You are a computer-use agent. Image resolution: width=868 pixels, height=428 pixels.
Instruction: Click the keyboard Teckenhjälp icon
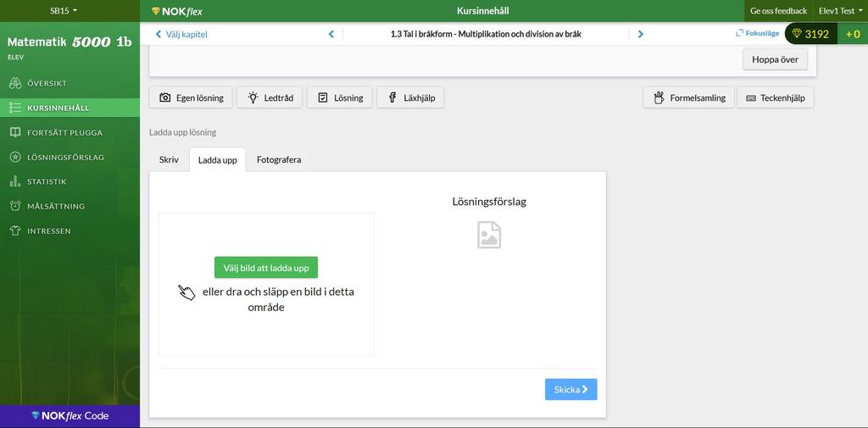[x=751, y=98]
